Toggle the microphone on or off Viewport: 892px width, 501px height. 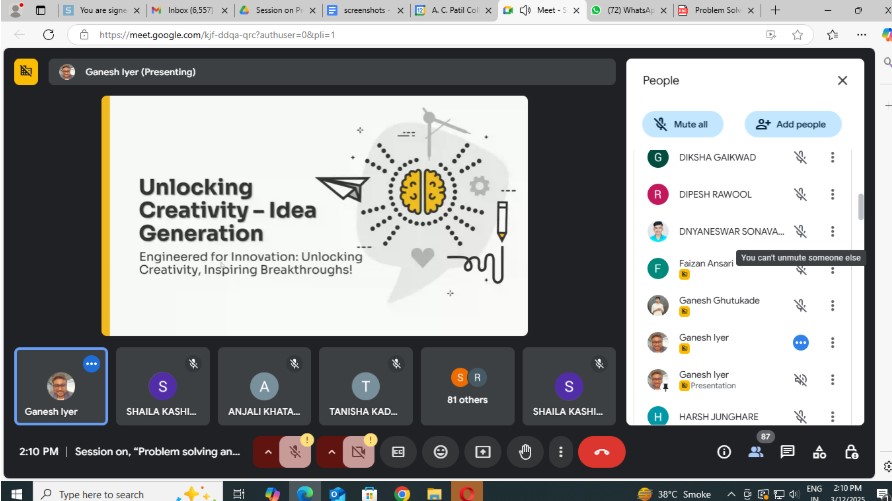296,452
